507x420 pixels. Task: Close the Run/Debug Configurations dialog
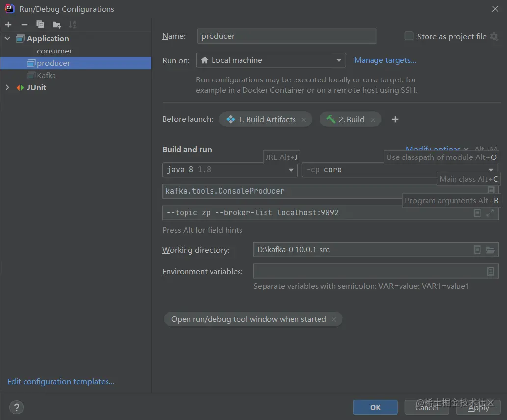(495, 9)
